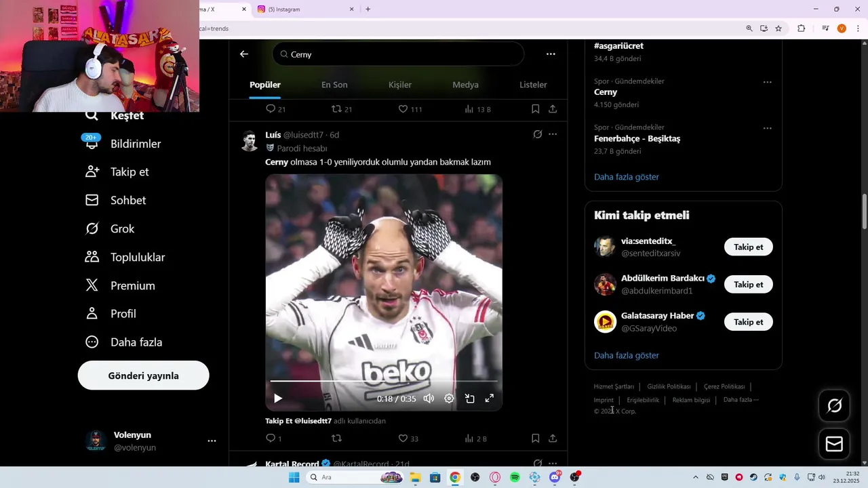
Task: Open options for Fenerbahçe - Beşiktaş trend
Action: 767,128
